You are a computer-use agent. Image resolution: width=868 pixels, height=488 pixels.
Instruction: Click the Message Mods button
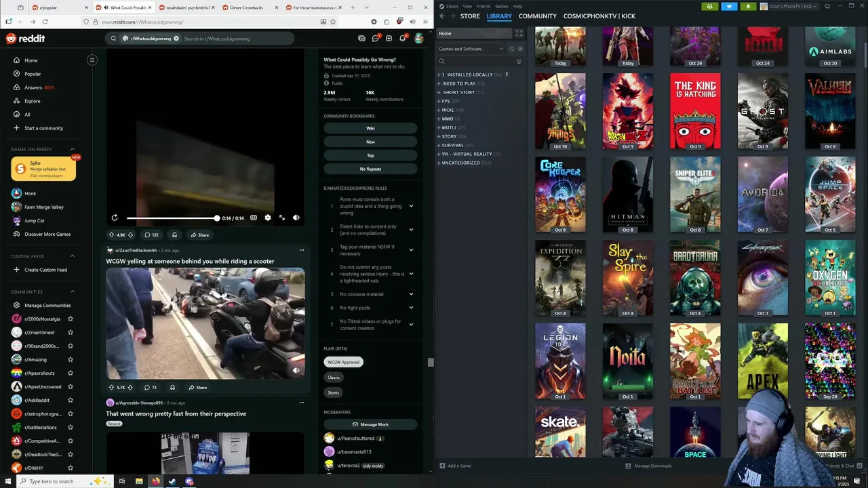370,424
